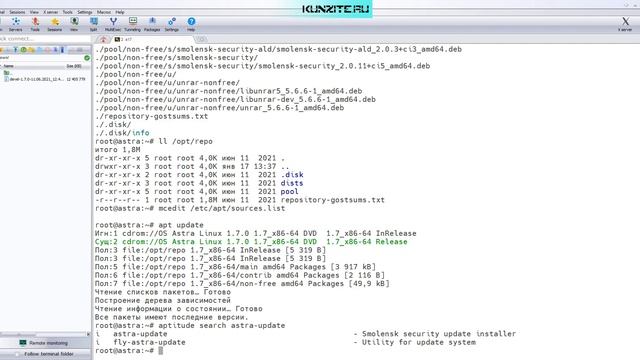Click 'repository-gostsums.txt' in ll listing
This screenshot has height=360, width=640.
(x=333, y=200)
